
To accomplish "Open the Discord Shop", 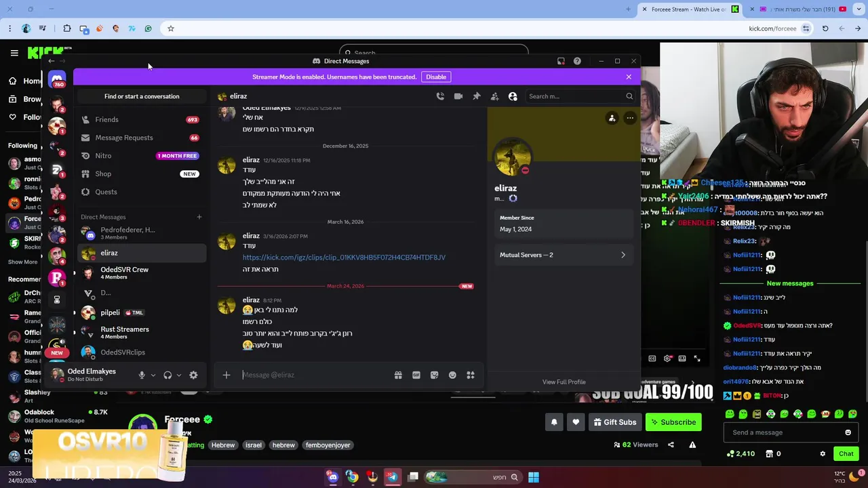I will pos(142,174).
